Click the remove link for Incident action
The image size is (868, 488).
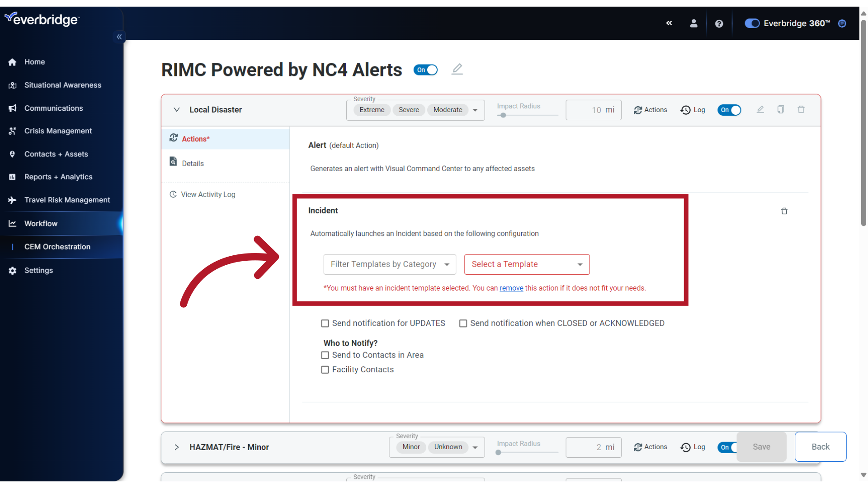click(511, 288)
